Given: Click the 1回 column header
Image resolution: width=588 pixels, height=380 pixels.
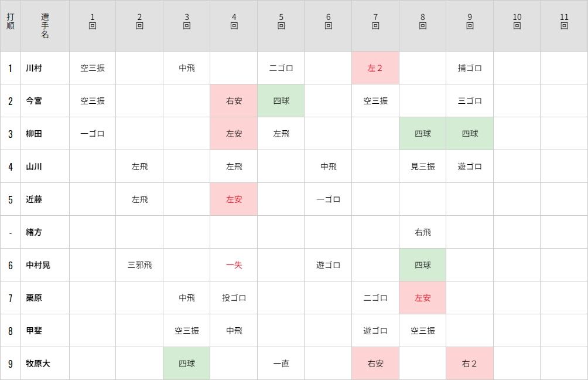Looking at the screenshot, I should coord(93,21).
